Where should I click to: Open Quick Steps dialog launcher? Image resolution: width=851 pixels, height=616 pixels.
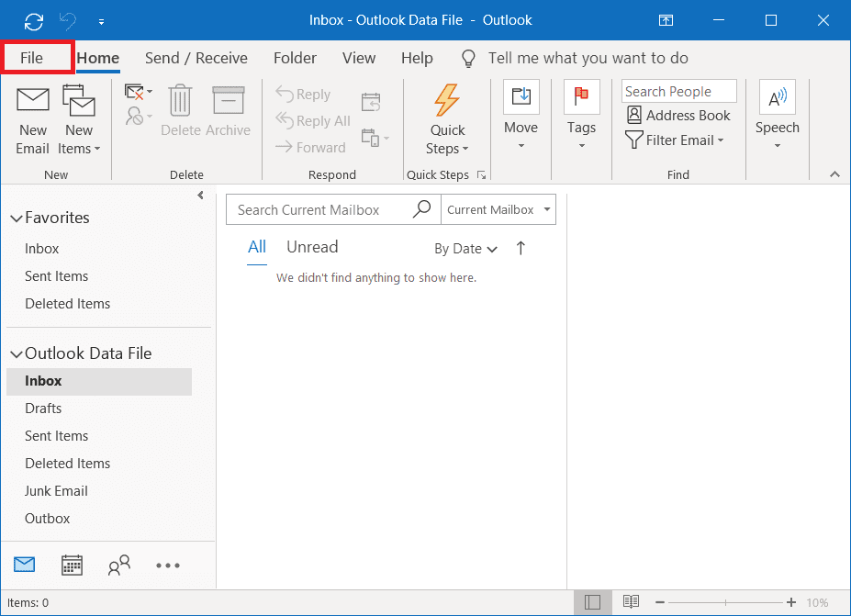481,174
